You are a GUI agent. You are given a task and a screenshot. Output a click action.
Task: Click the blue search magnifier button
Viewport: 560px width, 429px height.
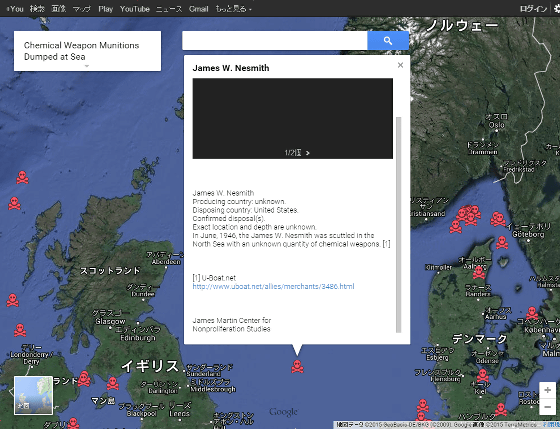[388, 40]
